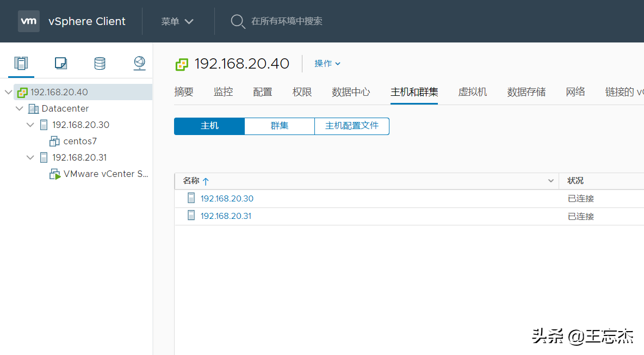Switch to the 配置 tab
This screenshot has width=644, height=355.
[263, 92]
